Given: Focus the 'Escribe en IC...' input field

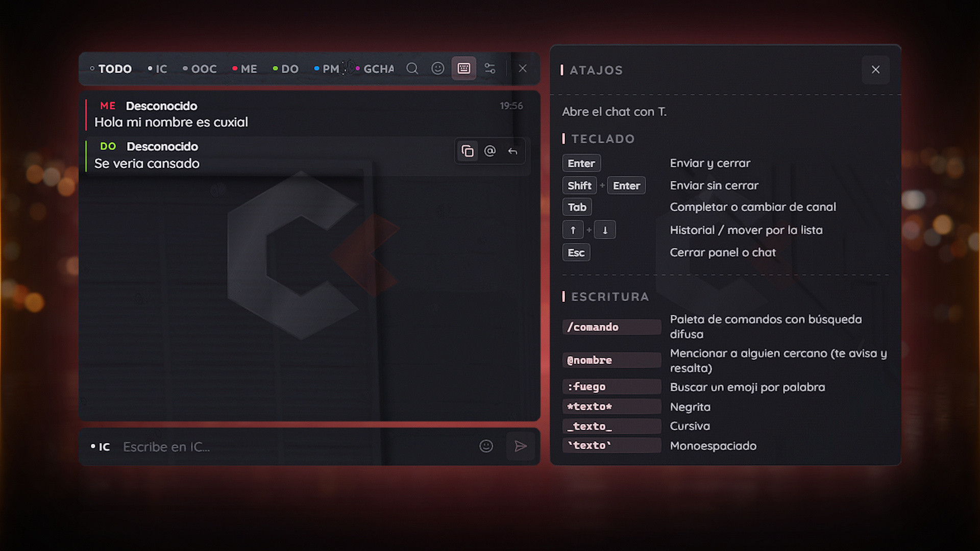Looking at the screenshot, I should [296, 447].
